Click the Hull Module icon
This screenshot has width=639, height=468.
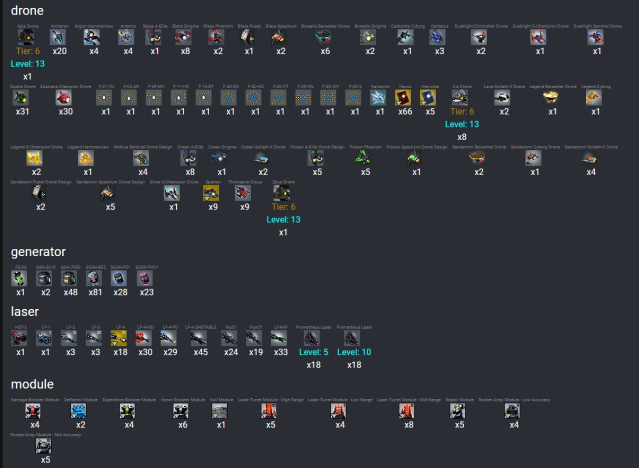coord(221,411)
